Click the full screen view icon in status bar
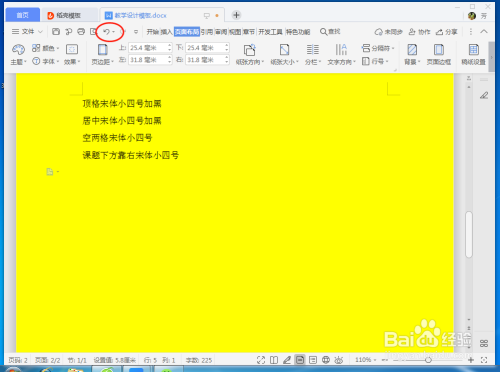This screenshot has width=500, height=372. point(261,360)
